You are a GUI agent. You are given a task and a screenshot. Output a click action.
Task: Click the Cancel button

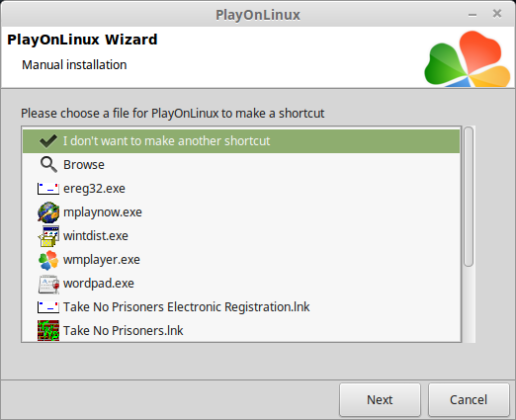[x=469, y=400]
